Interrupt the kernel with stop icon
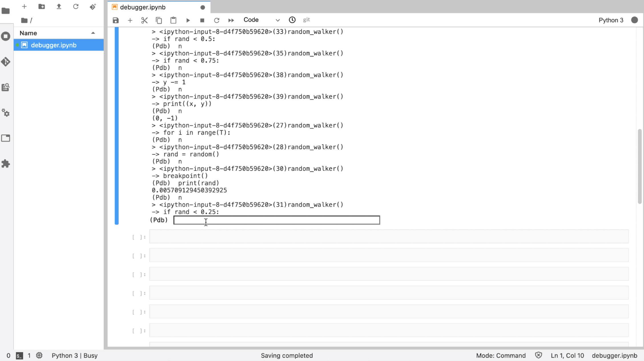 coord(202,20)
